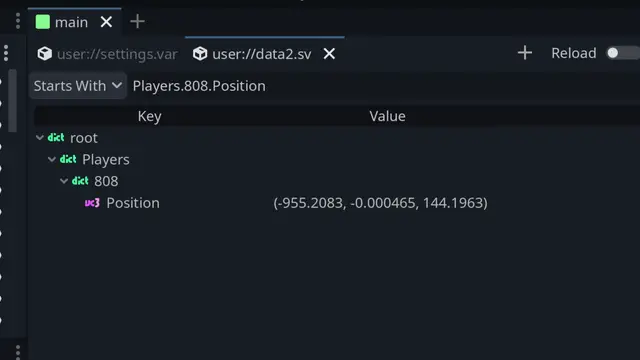Click the cube icon beside user://data2.sv

click(200, 53)
